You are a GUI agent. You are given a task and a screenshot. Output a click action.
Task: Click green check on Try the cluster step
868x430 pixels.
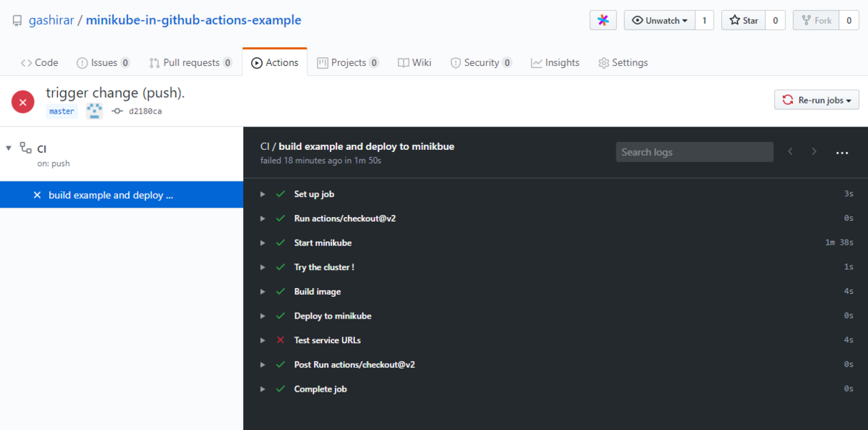(281, 267)
